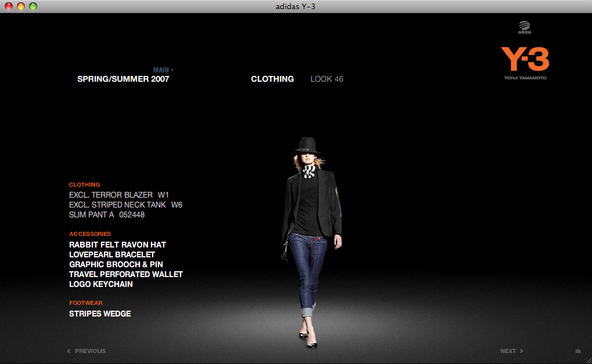This screenshot has height=364, width=592.
Task: Click the orange ACCESSORIES category heading
Action: tap(90, 234)
